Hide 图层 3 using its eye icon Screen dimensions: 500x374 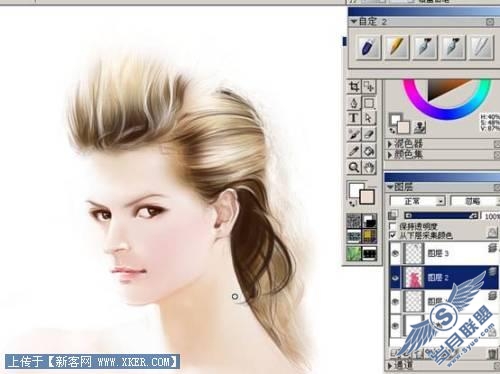395,253
